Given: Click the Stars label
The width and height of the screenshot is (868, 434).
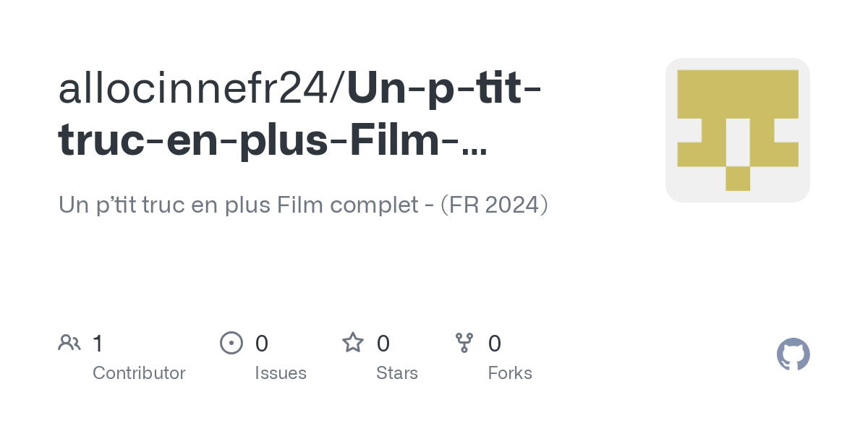Looking at the screenshot, I should click(397, 373).
